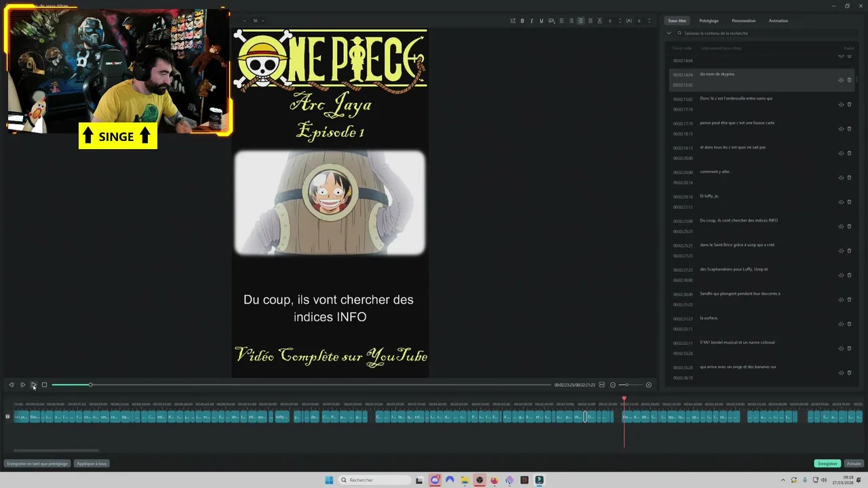
Task: Click the preview progress slider handle
Action: tap(90, 385)
